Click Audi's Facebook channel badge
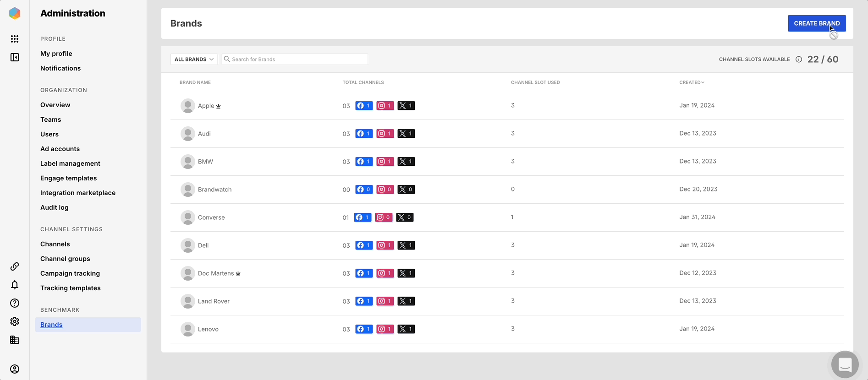The height and width of the screenshot is (380, 868). coord(364,134)
